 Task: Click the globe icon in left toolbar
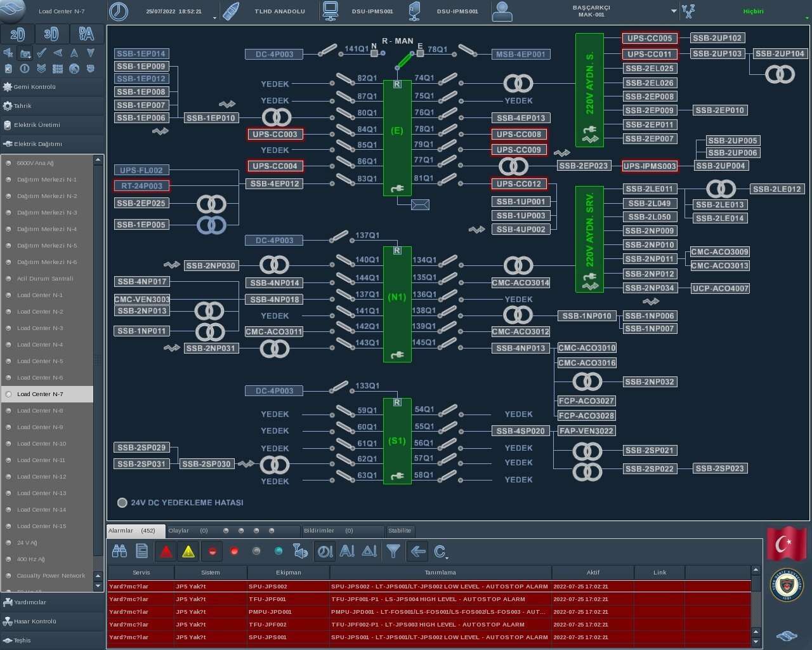click(x=74, y=69)
